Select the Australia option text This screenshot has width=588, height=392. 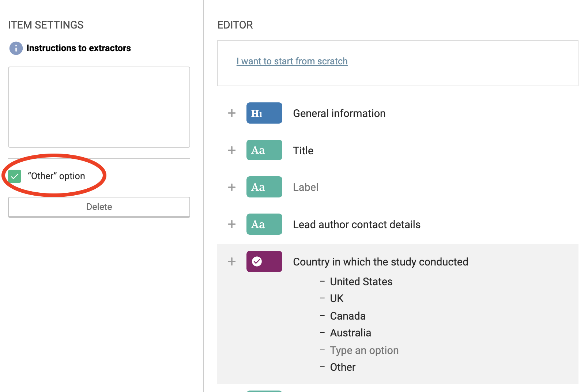click(350, 333)
